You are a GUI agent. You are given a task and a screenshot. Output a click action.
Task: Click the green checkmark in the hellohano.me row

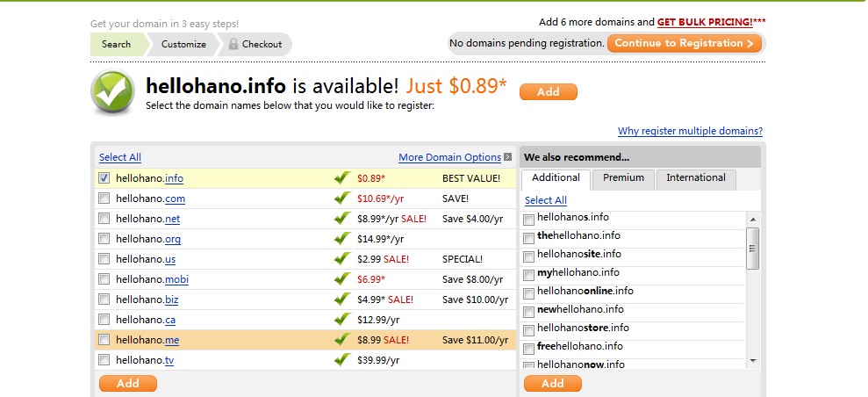pyautogui.click(x=342, y=339)
